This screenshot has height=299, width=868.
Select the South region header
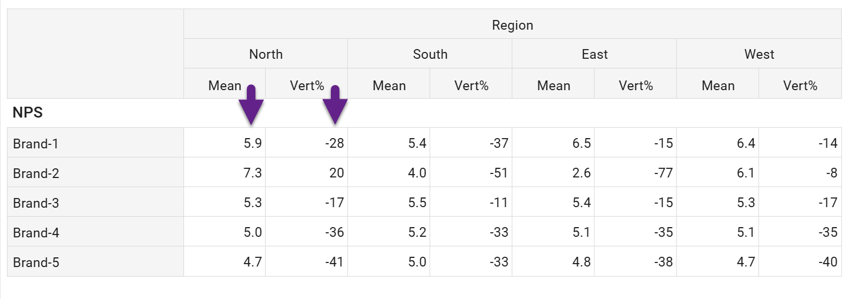[x=430, y=54]
